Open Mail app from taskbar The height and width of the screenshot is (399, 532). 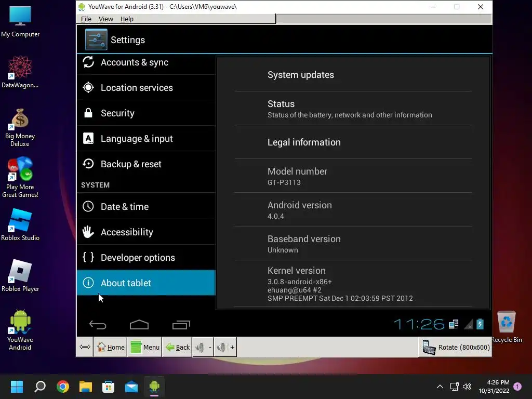point(131,387)
